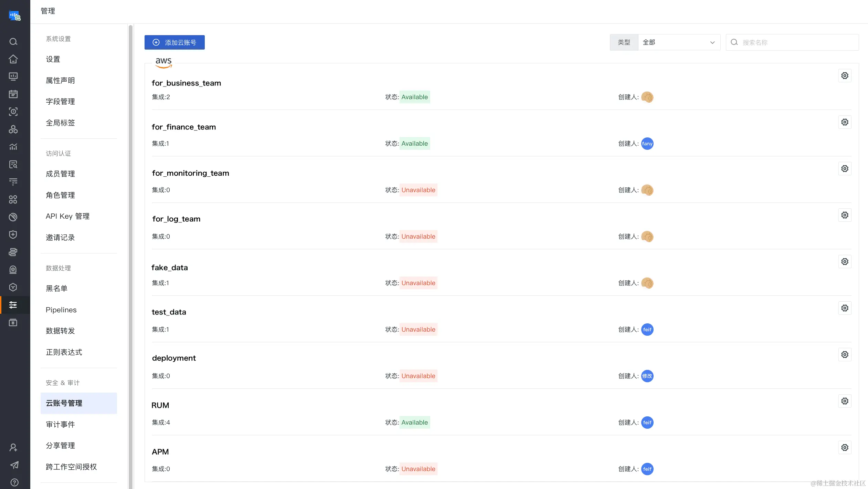Open the billing icon in left sidebar

click(x=13, y=322)
